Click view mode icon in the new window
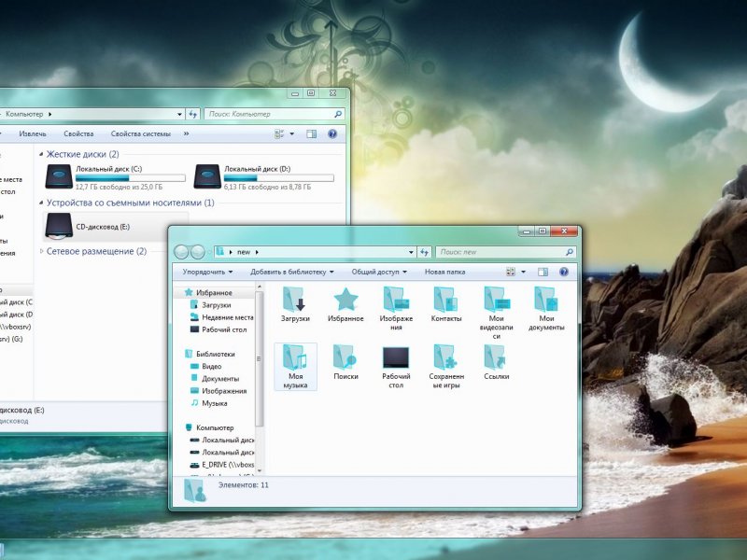747x560 pixels. [x=511, y=272]
